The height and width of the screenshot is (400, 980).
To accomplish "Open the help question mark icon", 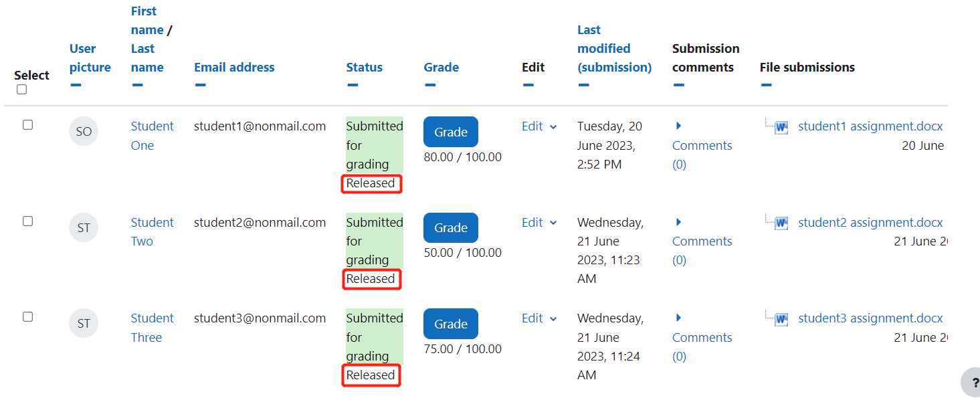I will (x=973, y=383).
